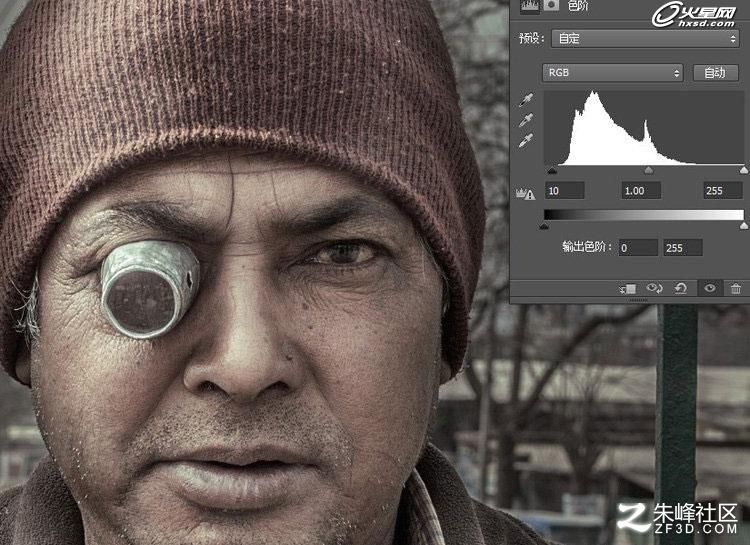Click the input highlight white slider handle

pyautogui.click(x=744, y=170)
